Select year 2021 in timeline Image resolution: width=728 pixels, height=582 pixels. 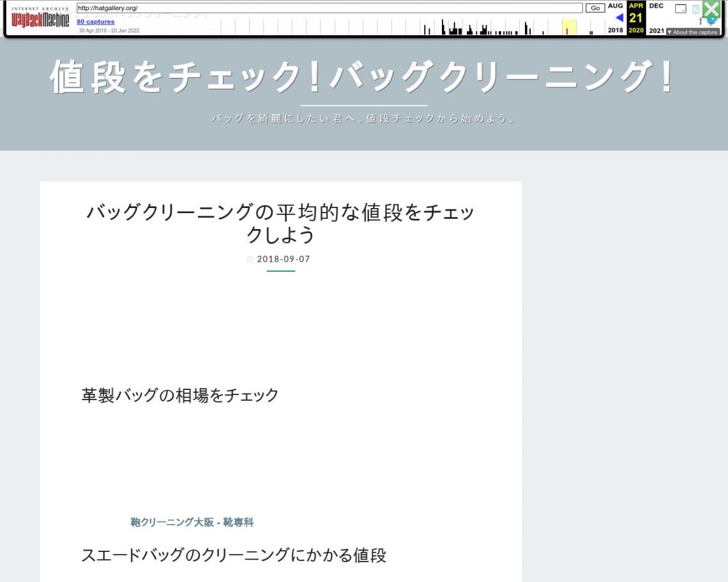point(656,31)
